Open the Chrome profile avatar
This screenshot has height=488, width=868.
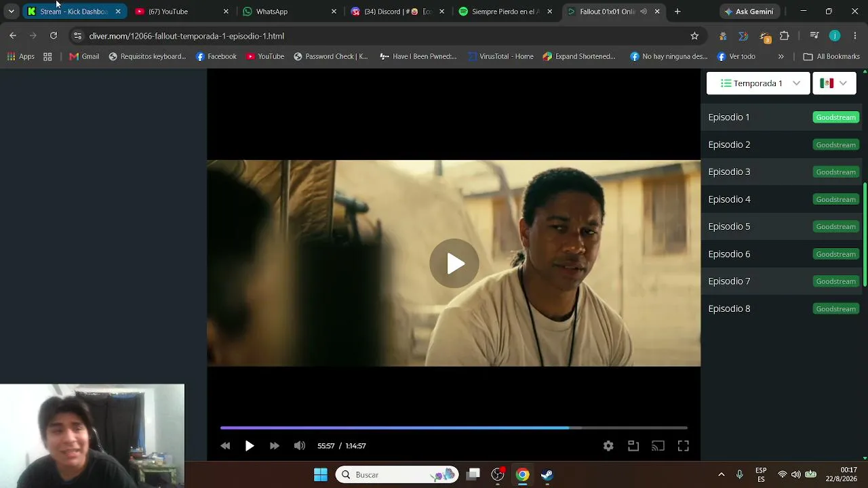coord(835,36)
